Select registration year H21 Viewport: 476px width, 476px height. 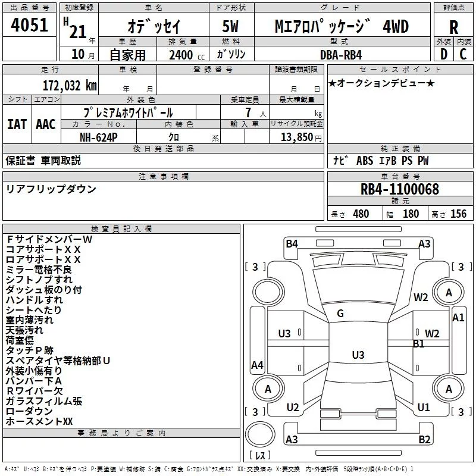76,28
